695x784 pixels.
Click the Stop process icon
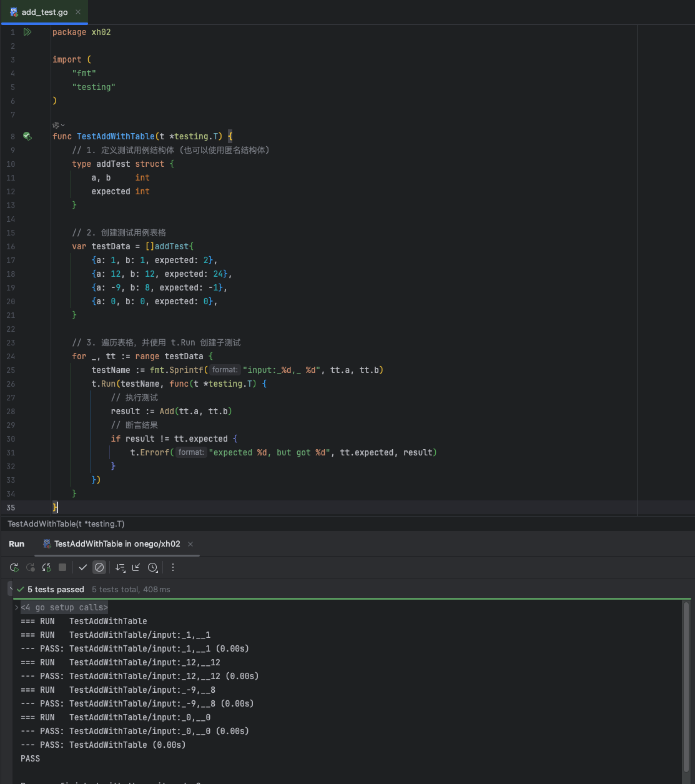coord(62,567)
